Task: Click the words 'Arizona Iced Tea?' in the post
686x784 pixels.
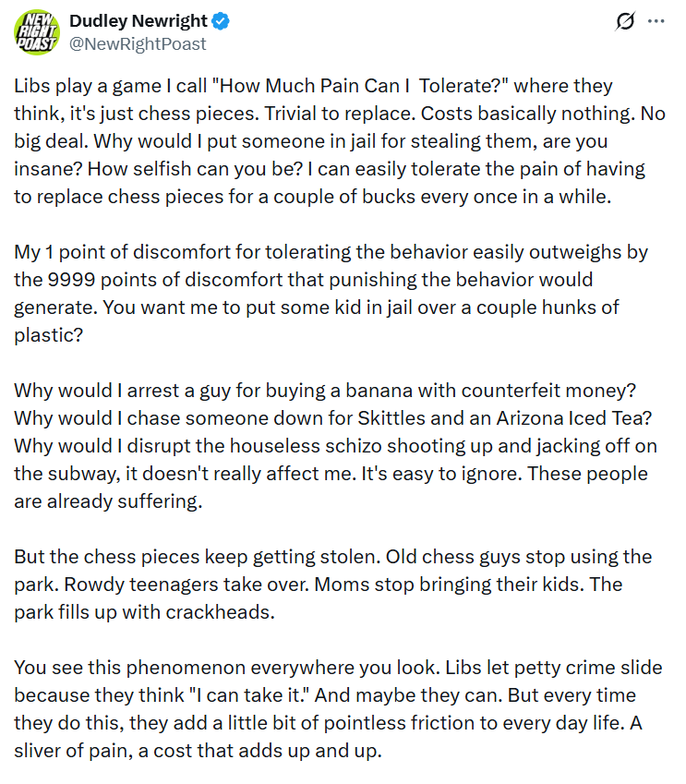Action: pos(574,418)
